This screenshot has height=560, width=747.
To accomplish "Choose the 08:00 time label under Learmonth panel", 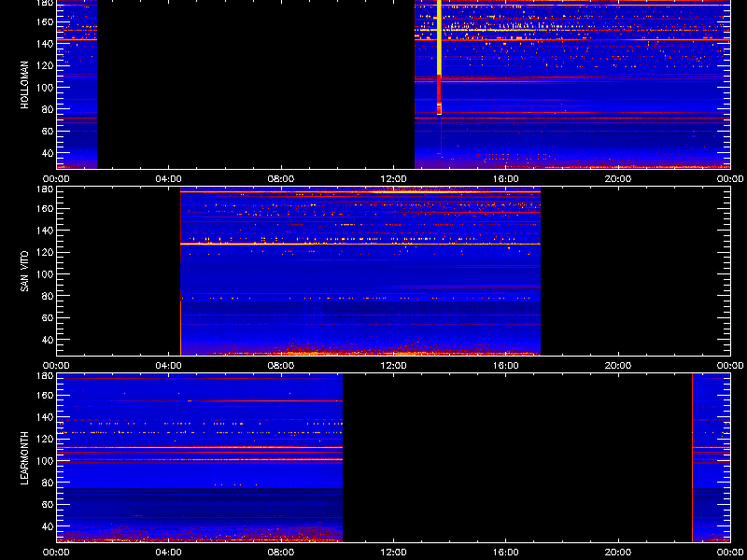I will tap(281, 553).
